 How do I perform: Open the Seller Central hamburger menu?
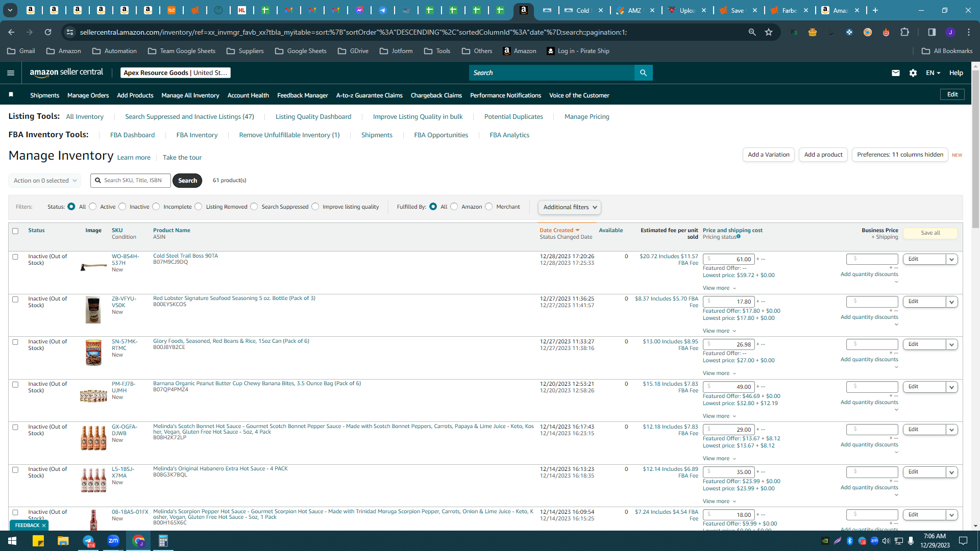[x=10, y=73]
